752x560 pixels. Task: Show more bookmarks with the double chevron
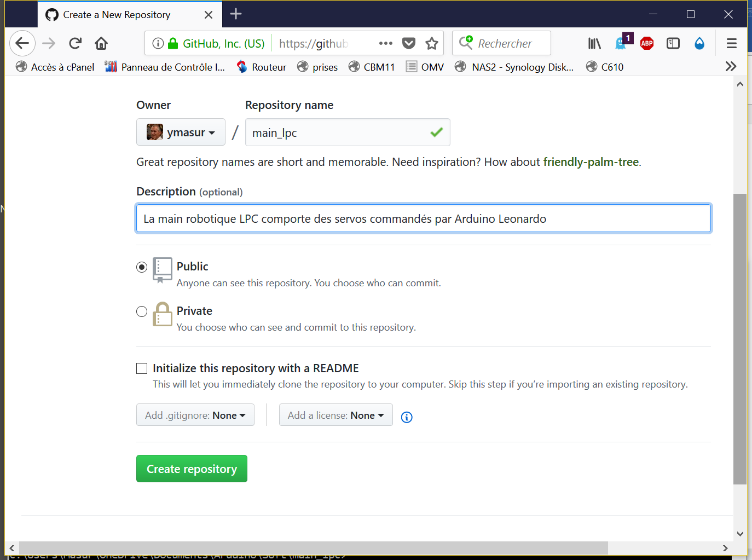coord(731,67)
